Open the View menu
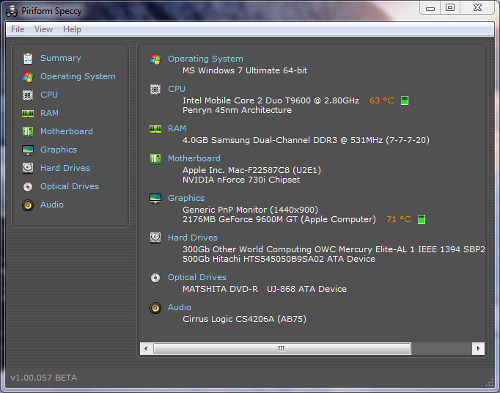The height and width of the screenshot is (393, 500). 43,29
